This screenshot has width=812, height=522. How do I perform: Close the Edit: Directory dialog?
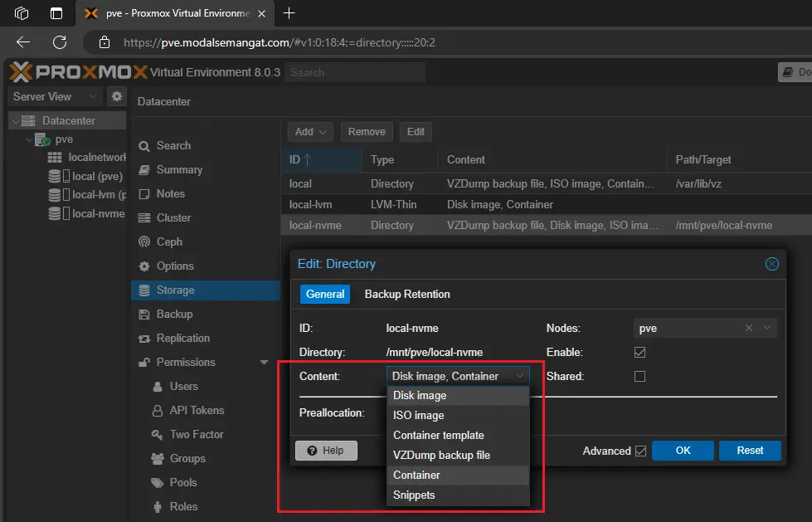coord(771,264)
